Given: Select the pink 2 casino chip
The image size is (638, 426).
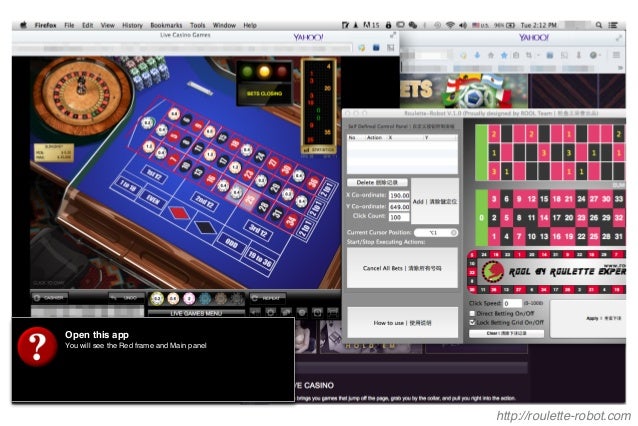Looking at the screenshot, I should [x=189, y=299].
